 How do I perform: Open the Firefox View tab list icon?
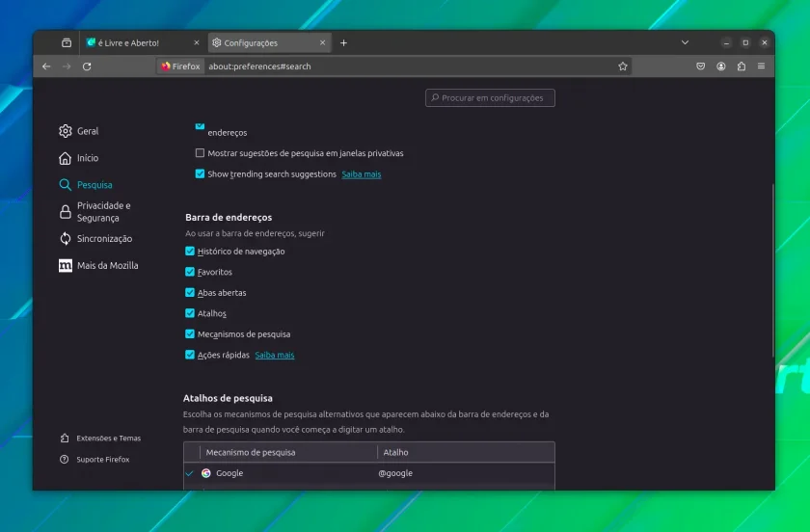[67, 42]
